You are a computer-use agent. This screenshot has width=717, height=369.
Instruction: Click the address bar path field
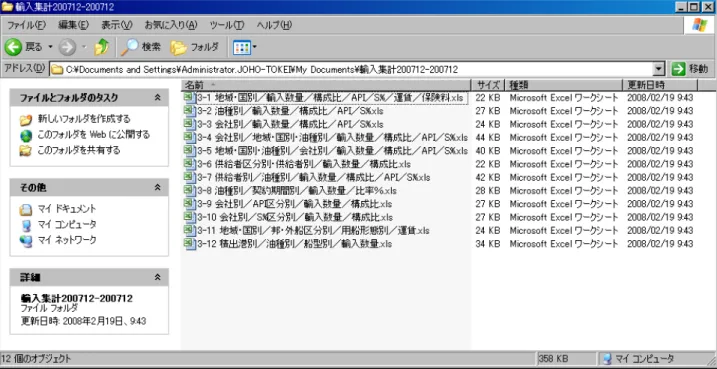[351, 69]
